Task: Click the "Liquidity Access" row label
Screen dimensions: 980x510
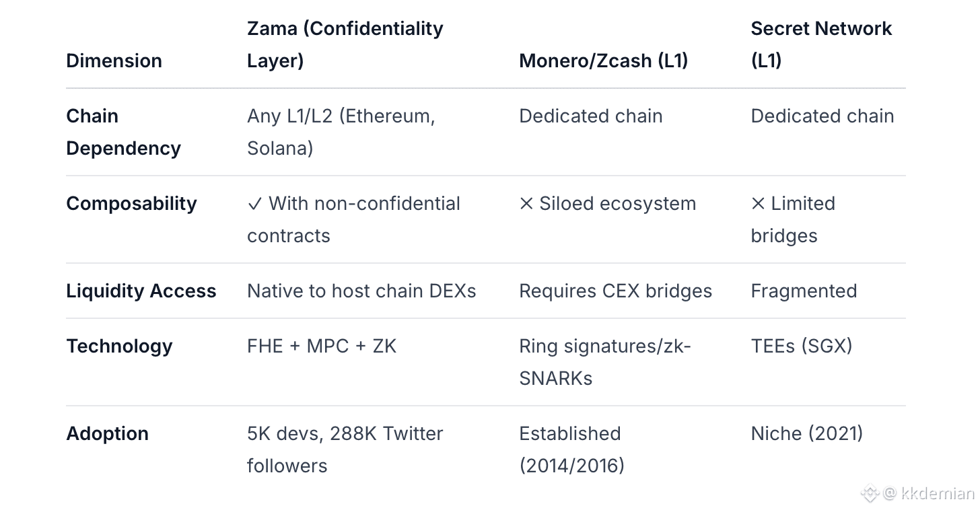Action: (x=141, y=291)
